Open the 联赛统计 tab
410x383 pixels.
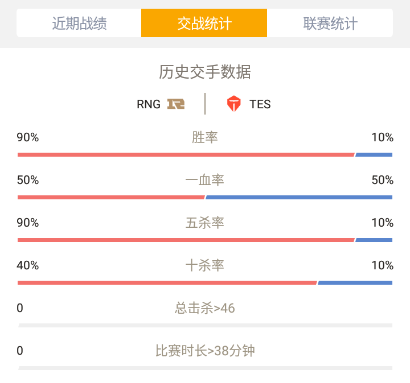330,23
